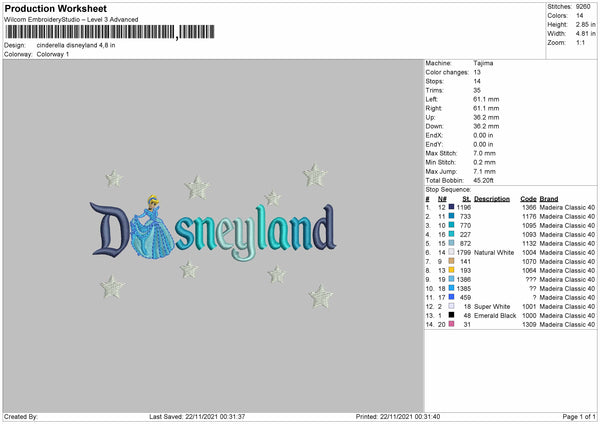Click the Max Stitch value 7.0 mm
Screen dimensions: 600x424
484,153
